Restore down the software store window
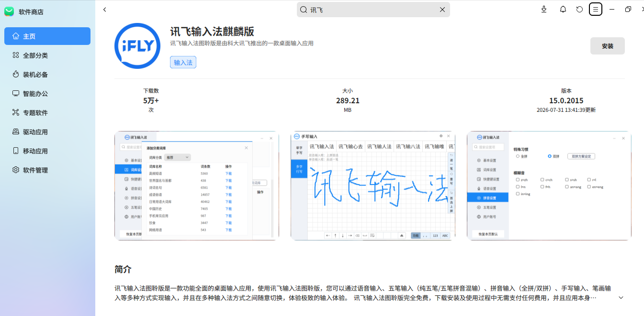The image size is (644, 316). (628, 10)
